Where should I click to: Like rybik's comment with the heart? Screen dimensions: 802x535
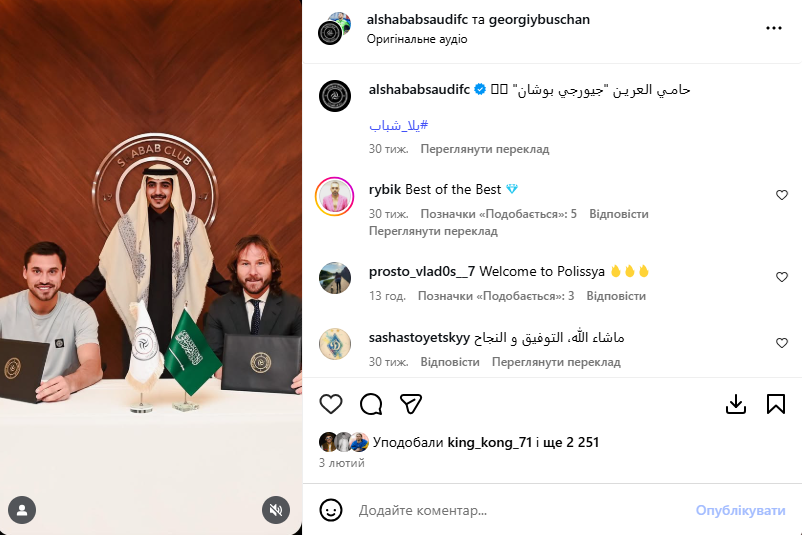point(782,195)
